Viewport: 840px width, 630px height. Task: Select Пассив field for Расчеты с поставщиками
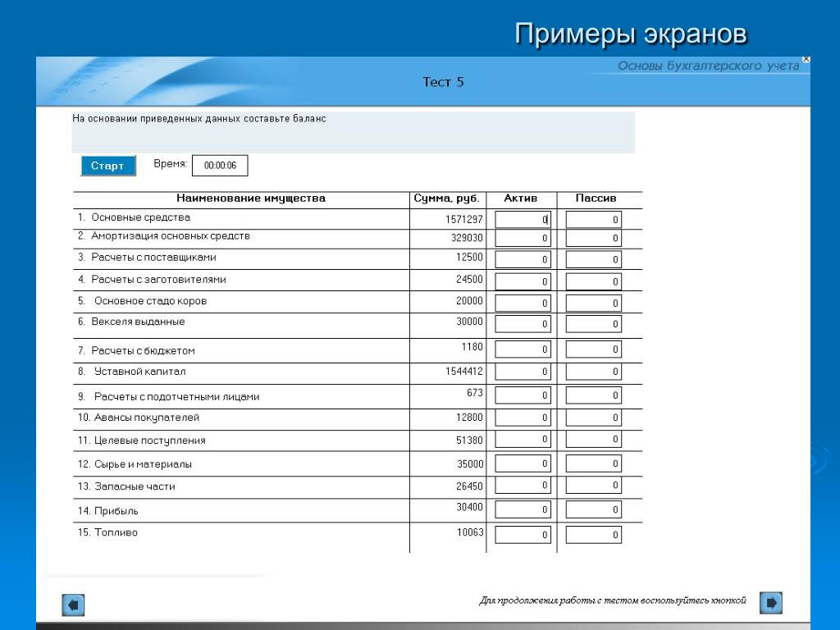click(594, 260)
